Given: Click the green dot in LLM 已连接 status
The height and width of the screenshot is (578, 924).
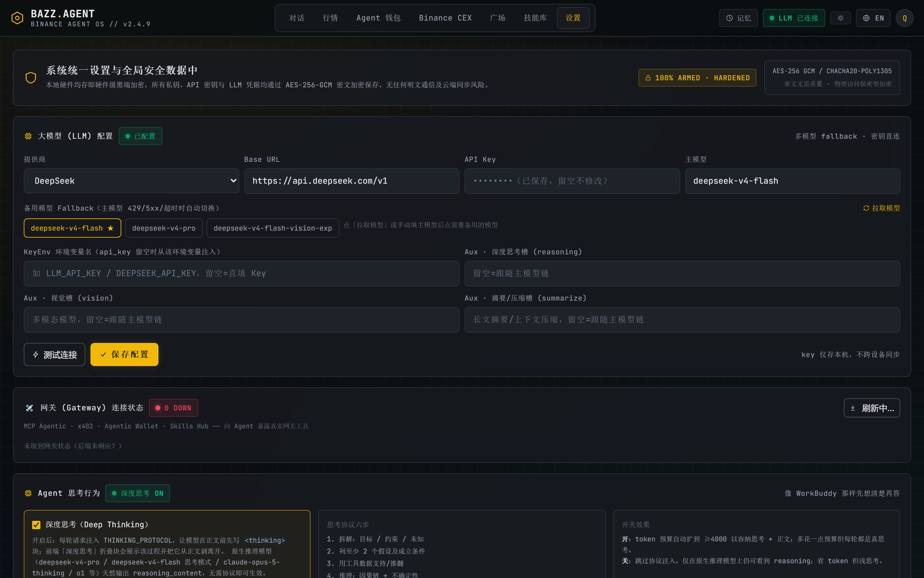Looking at the screenshot, I should (772, 18).
